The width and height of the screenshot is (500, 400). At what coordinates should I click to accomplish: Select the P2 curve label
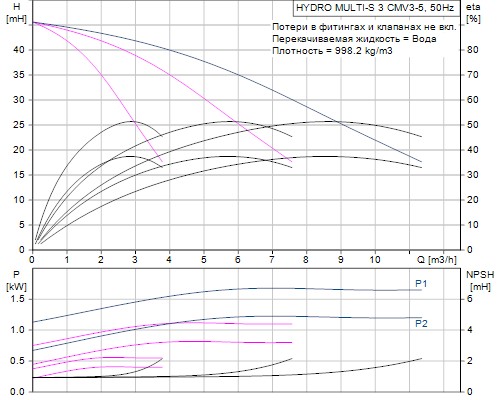[x=421, y=323]
